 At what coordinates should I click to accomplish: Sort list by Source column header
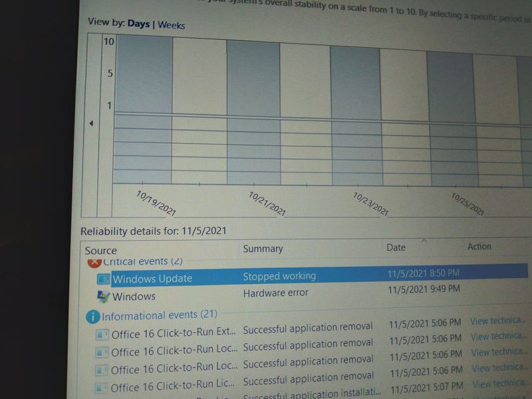(101, 251)
